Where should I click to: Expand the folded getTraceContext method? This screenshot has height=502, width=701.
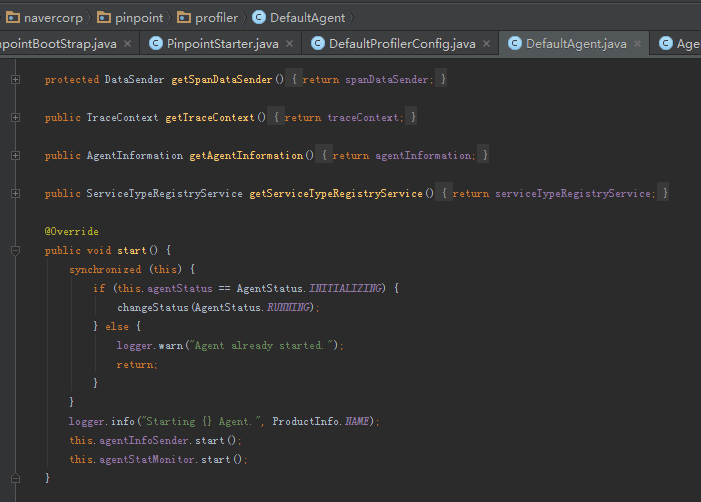click(x=16, y=118)
